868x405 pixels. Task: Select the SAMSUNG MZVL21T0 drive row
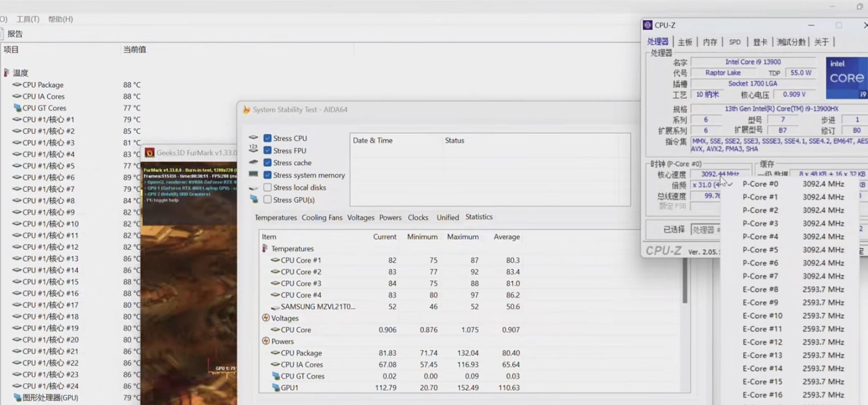click(395, 307)
